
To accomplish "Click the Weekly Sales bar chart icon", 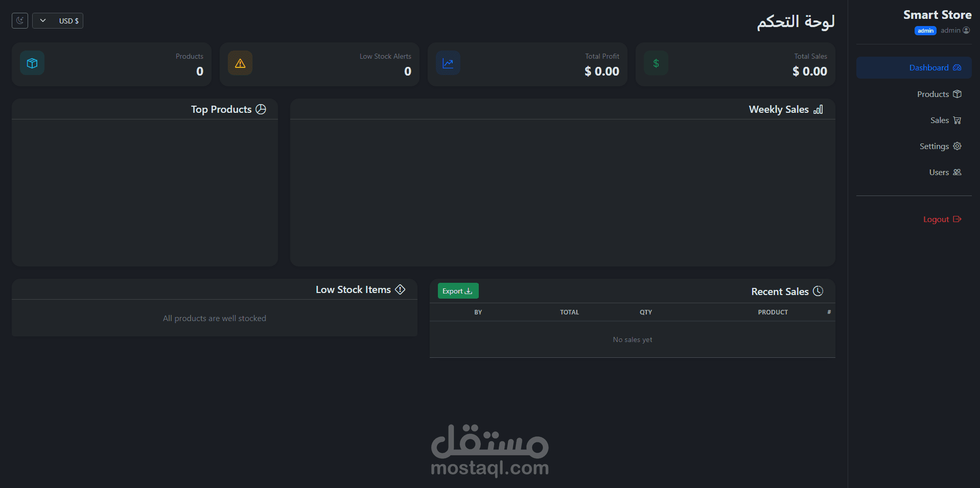I will point(819,109).
